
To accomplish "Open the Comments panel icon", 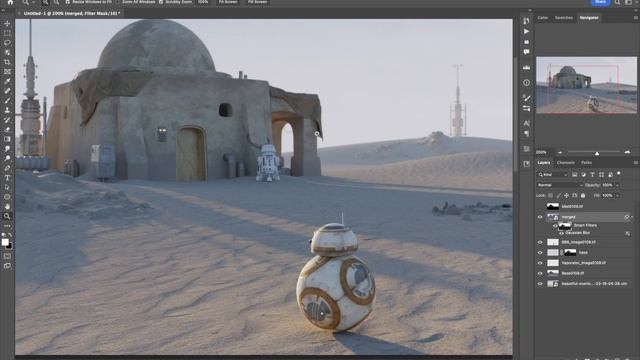I will click(527, 52).
